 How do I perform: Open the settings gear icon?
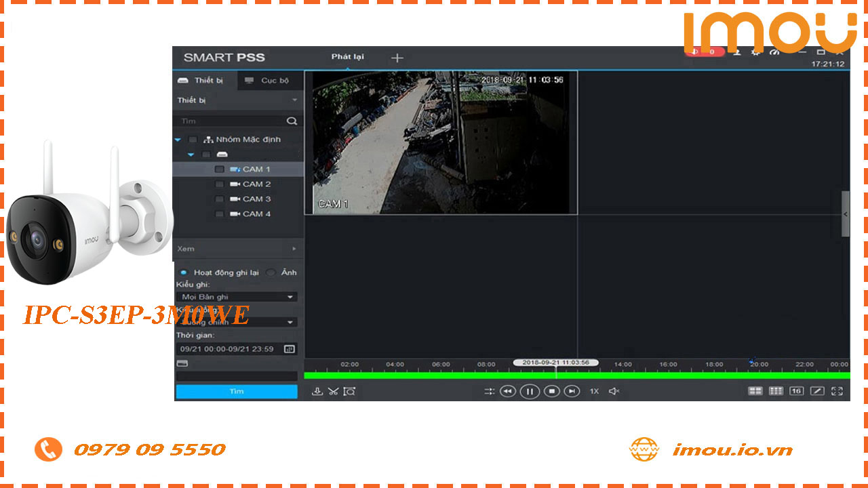[x=755, y=52]
